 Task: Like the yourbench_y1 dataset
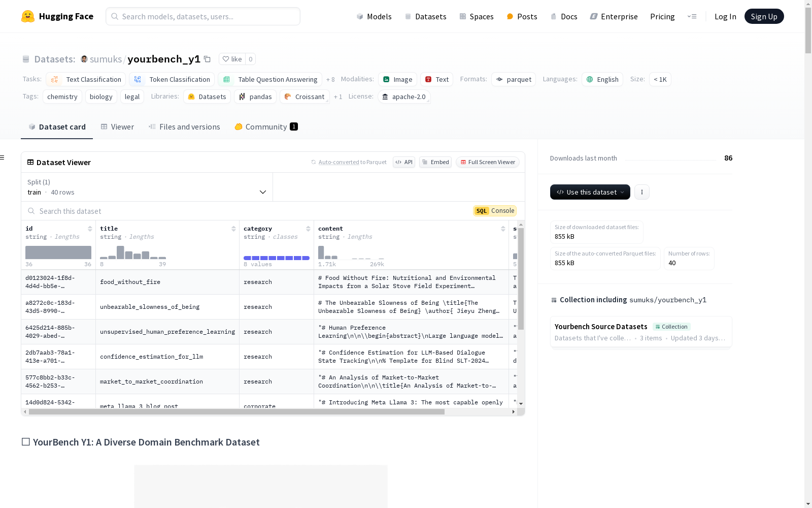click(232, 59)
